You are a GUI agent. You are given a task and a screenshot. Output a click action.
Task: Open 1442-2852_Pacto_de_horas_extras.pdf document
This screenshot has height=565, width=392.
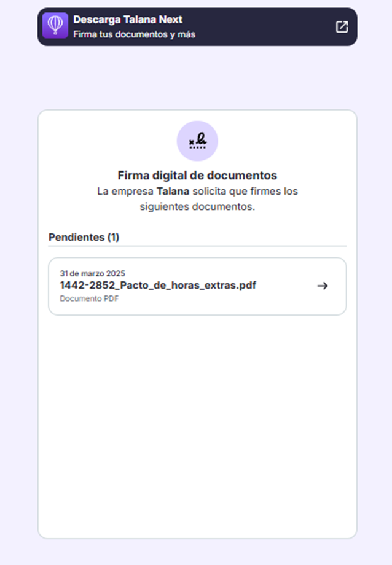tap(158, 286)
